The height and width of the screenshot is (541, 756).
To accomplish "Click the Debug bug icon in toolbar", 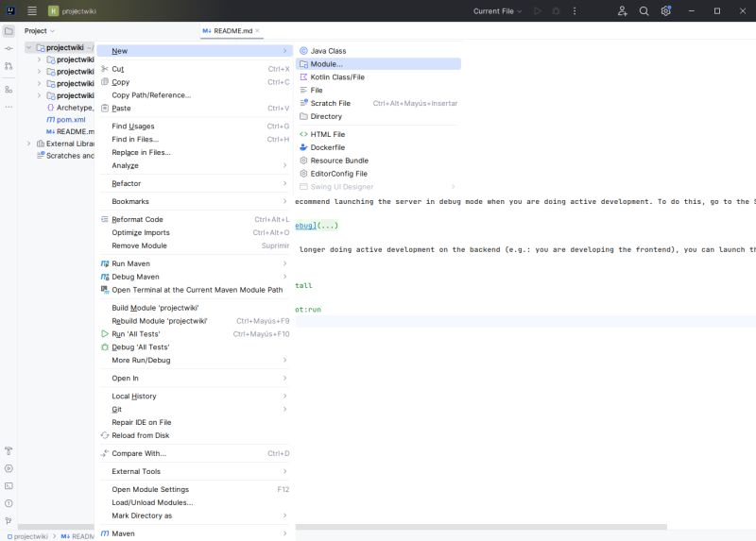I will [x=556, y=11].
